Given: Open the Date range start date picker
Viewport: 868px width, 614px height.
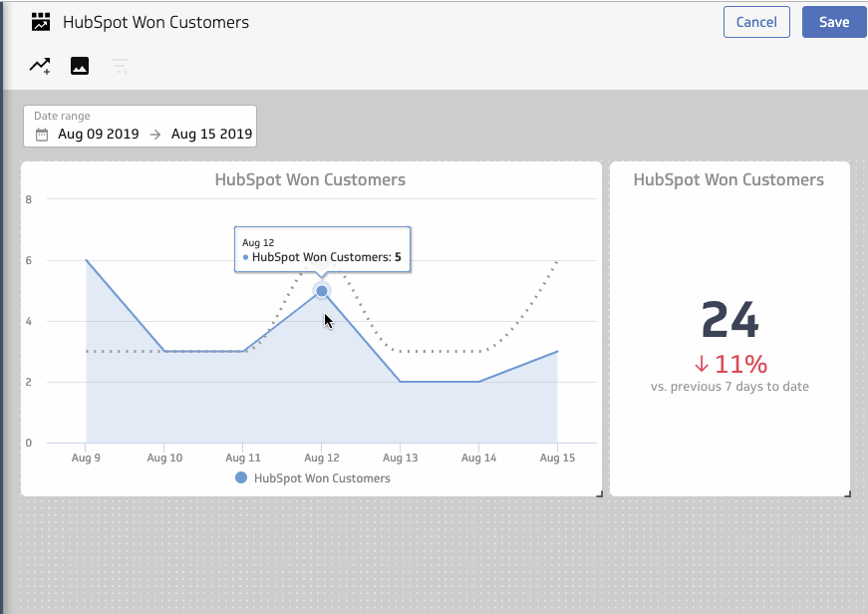Looking at the screenshot, I should click(97, 134).
